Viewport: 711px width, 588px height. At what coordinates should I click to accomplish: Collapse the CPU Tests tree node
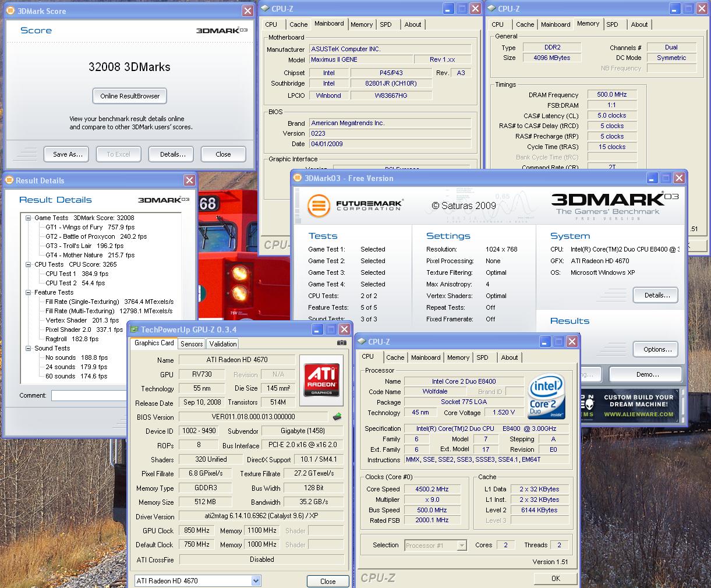point(29,264)
